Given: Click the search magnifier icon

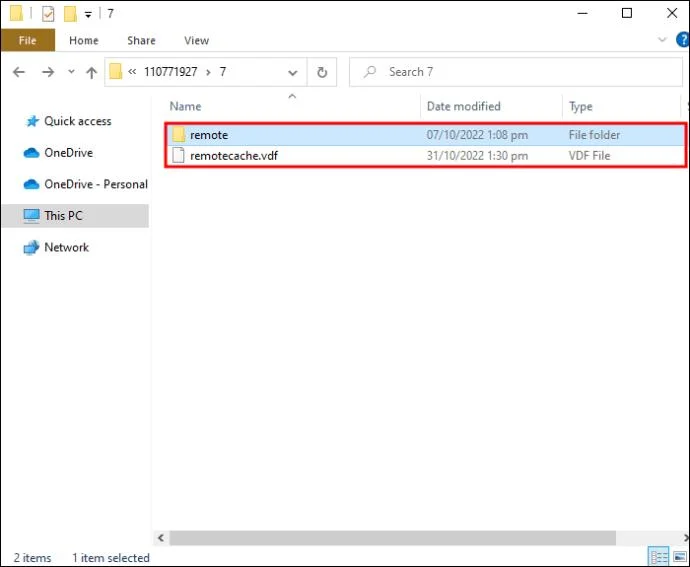Looking at the screenshot, I should coord(370,71).
